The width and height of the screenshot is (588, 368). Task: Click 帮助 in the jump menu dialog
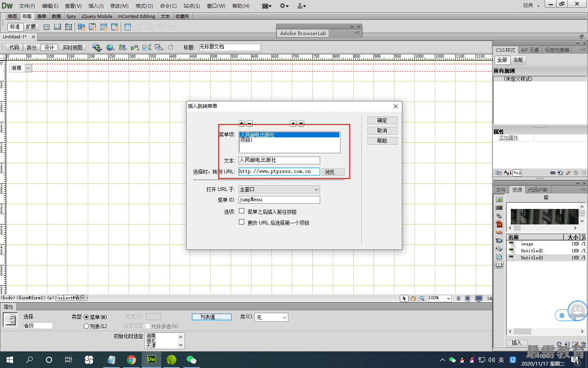click(x=382, y=141)
